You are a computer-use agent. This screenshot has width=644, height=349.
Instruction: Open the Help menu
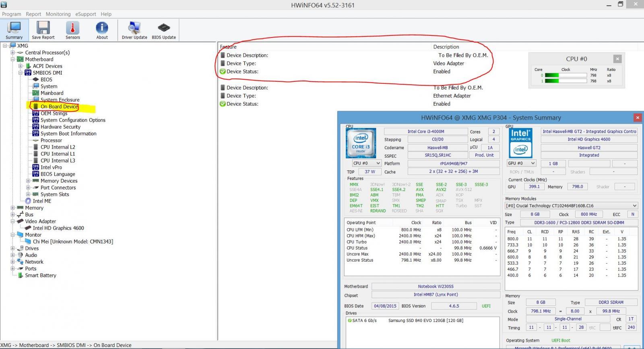106,14
